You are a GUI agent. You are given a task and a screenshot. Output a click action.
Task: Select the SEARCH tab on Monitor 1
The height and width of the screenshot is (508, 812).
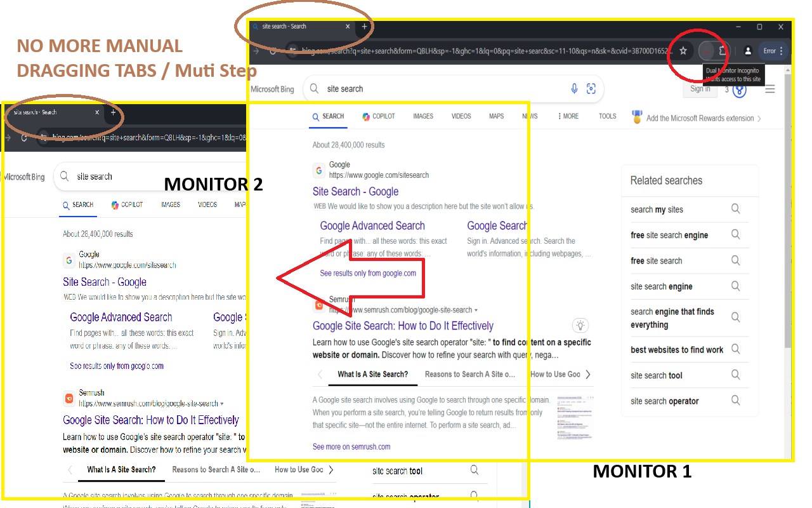[x=328, y=117]
